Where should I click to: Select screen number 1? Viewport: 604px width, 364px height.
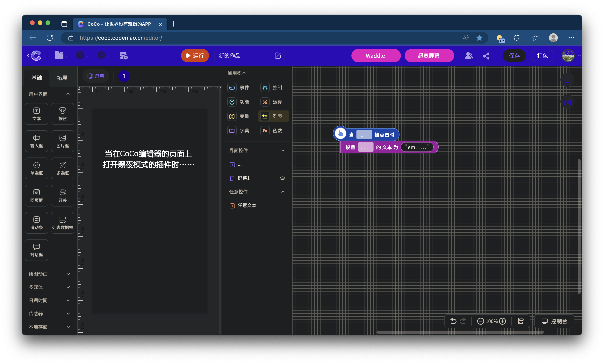124,76
